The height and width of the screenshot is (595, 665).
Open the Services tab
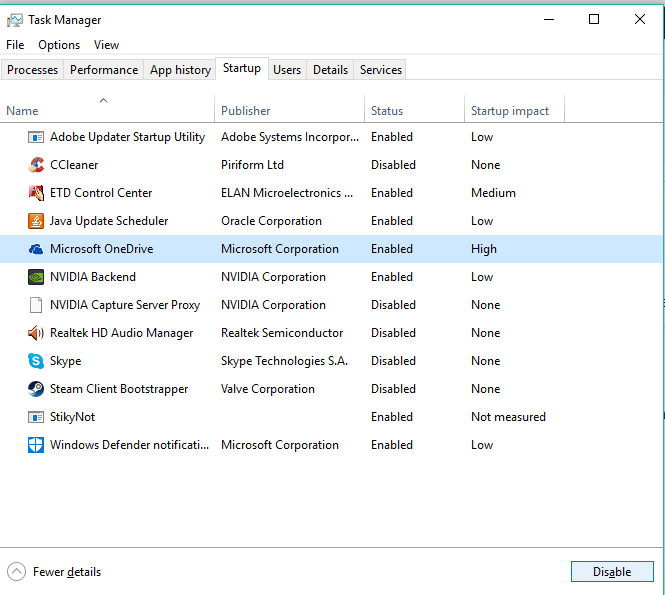380,70
